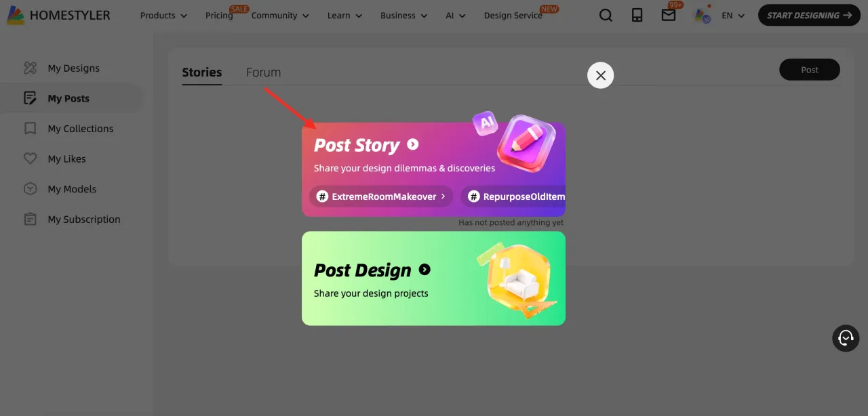
Task: Expand the Products dropdown menu
Action: click(x=163, y=16)
